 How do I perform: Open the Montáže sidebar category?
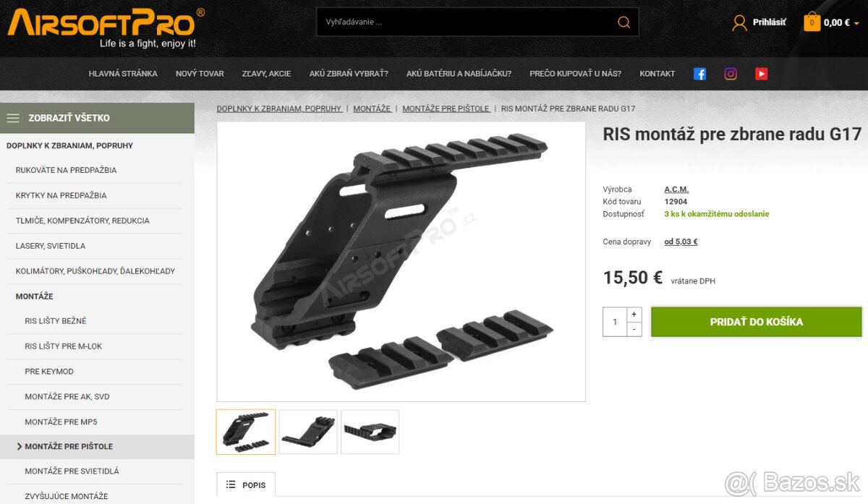[35, 296]
